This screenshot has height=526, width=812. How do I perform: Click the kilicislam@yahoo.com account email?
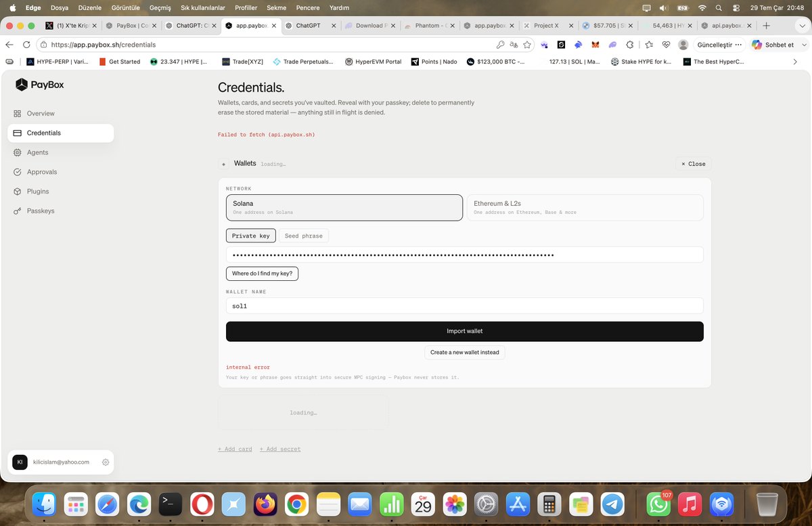62,462
